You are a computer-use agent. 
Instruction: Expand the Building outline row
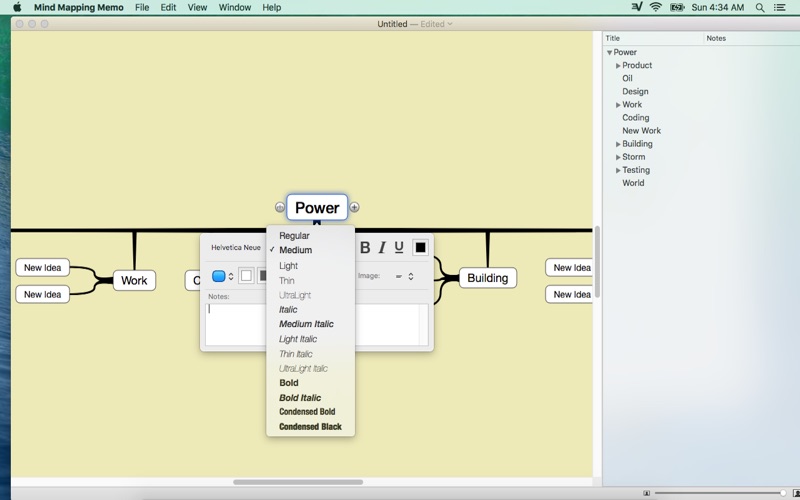pos(618,144)
